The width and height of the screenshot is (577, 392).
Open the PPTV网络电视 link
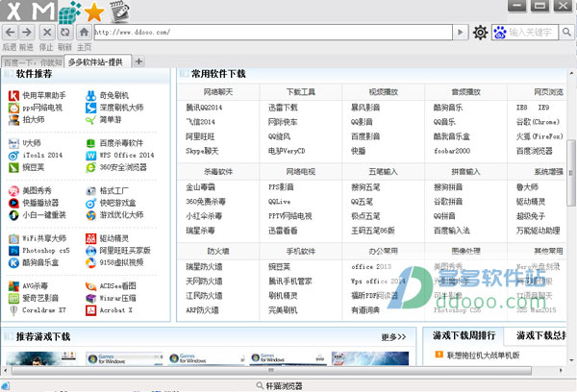290,216
